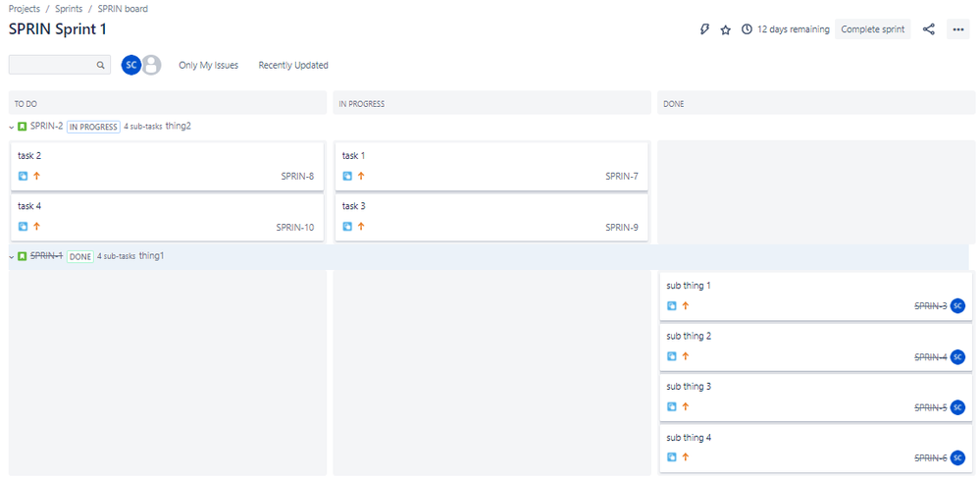
Task: Click the SPRIN-9 issue key
Action: 622,227
